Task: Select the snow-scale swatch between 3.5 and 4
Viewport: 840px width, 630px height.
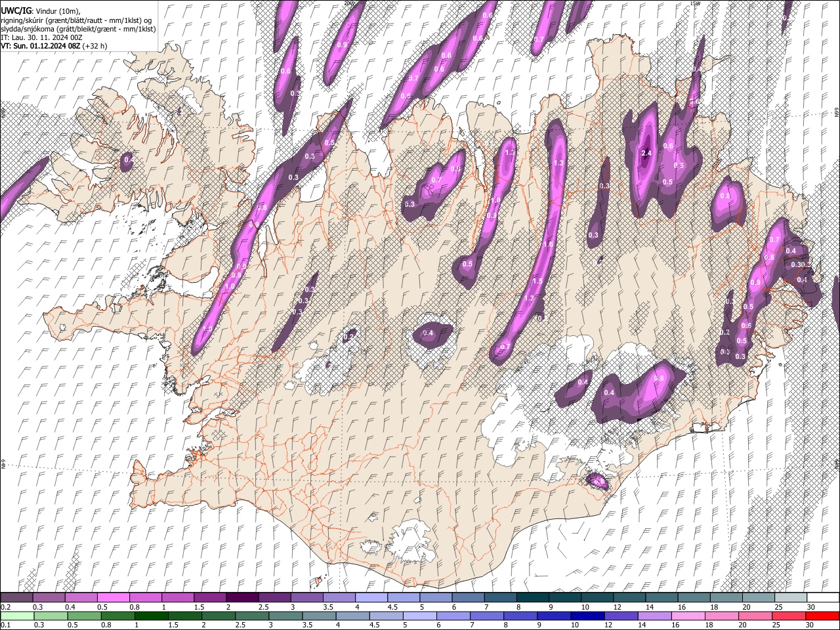Action: click(339, 597)
